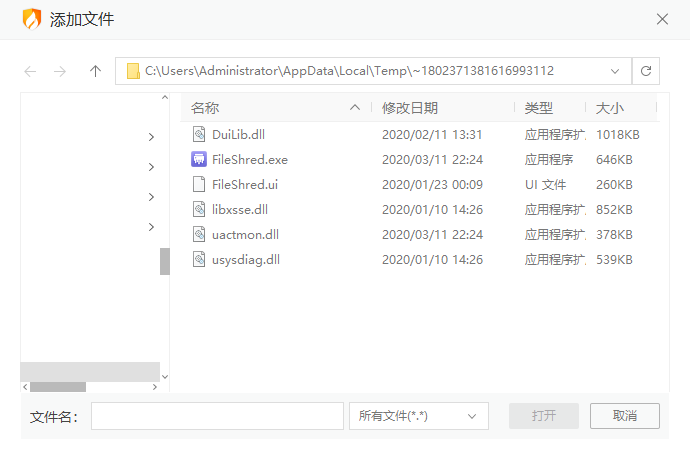Select the uactmon.dll file name
The height and width of the screenshot is (460, 690).
pyautogui.click(x=246, y=235)
